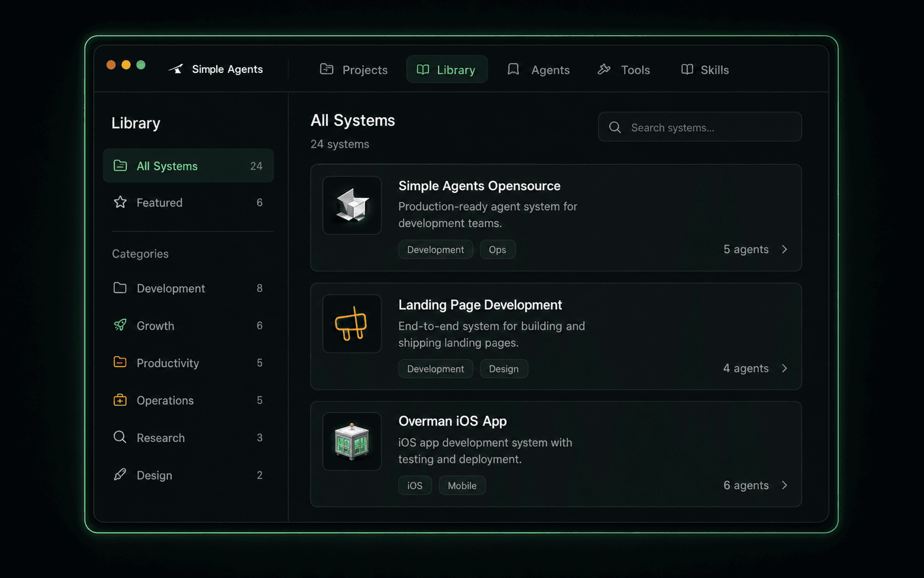Screen dimensions: 924x578
Task: Click the Productivity orange folder icon
Action: 120,362
